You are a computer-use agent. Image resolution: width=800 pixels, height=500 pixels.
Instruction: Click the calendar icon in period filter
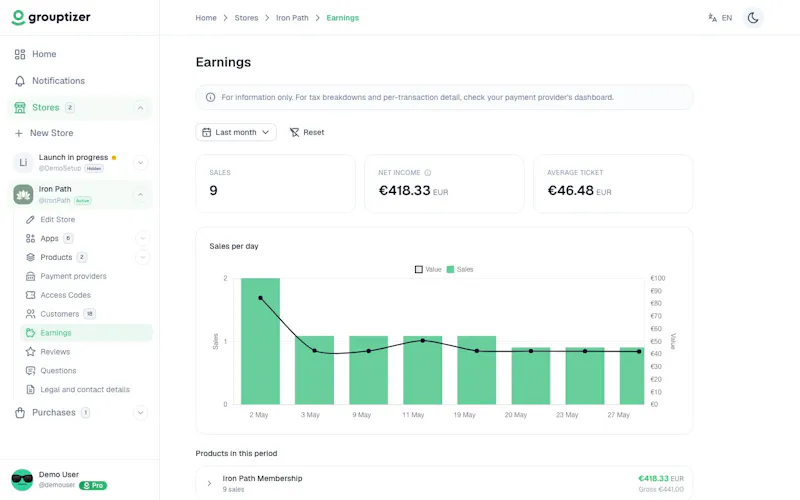point(207,132)
